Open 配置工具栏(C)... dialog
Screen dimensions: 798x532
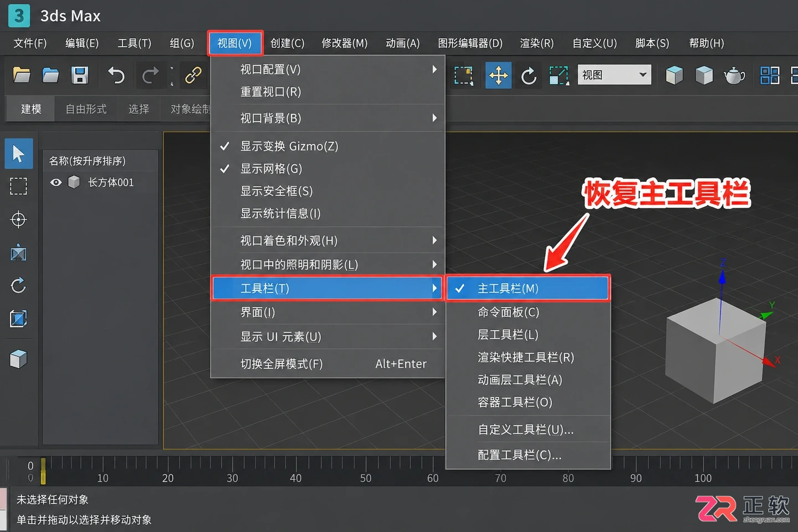click(x=528, y=455)
